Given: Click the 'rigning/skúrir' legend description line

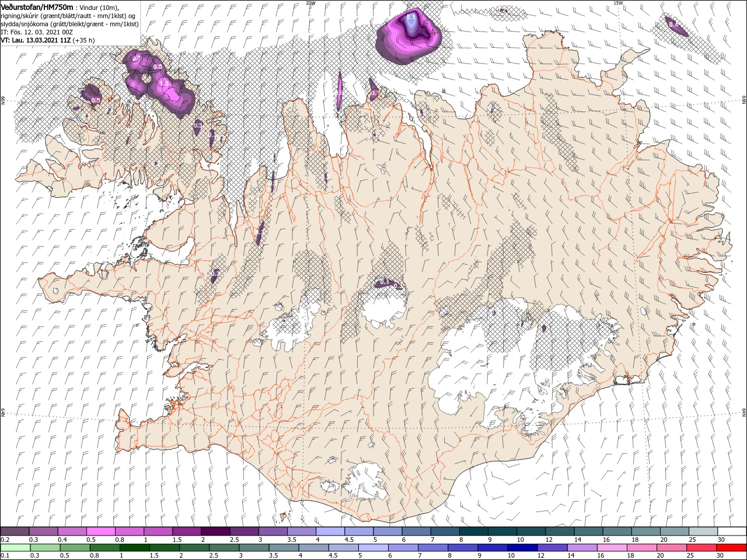Looking at the screenshot, I should 68,16.
